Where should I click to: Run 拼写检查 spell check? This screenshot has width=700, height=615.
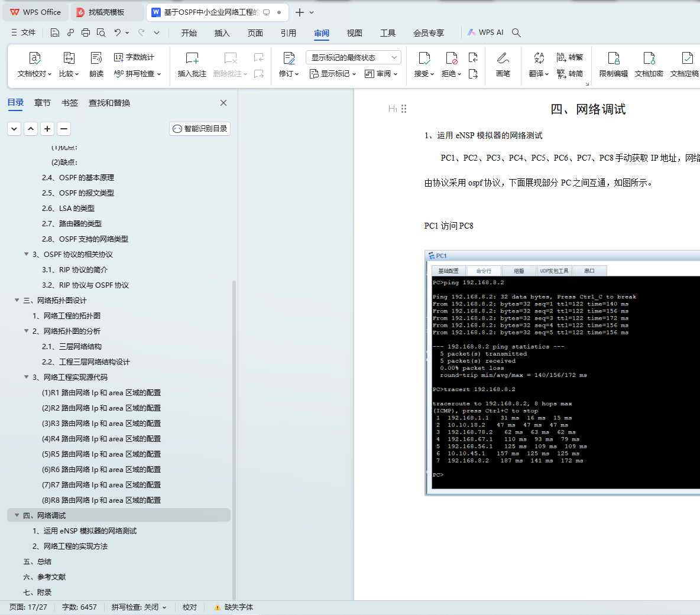click(138, 74)
